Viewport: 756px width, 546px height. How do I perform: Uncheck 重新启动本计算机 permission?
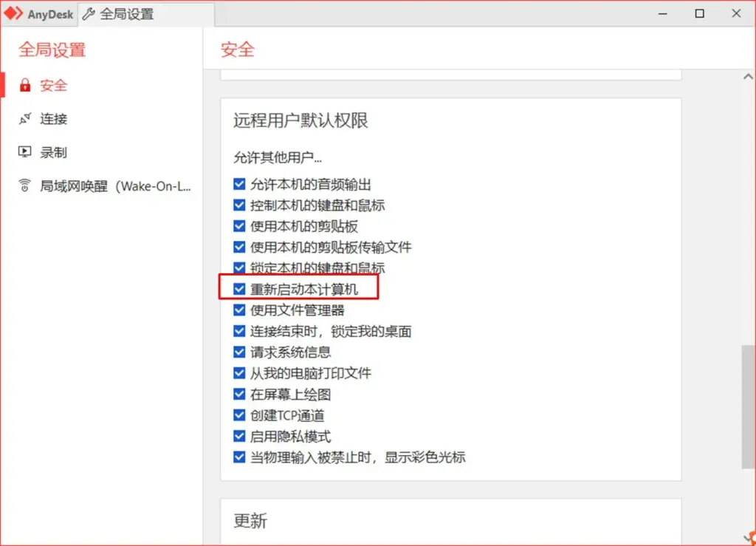pyautogui.click(x=239, y=289)
